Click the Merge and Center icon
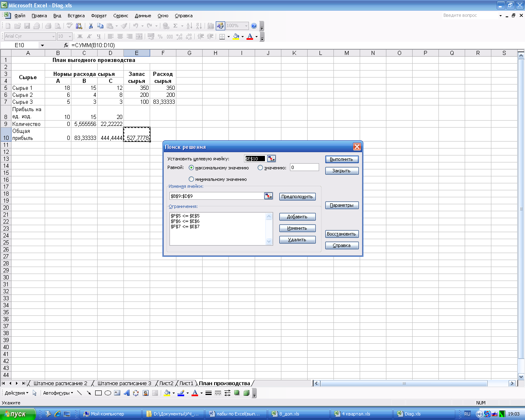Image resolution: width=525 pixels, height=420 pixels. [x=139, y=37]
